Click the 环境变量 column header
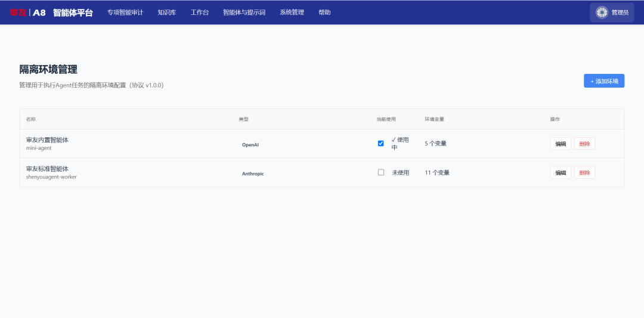This screenshot has width=644, height=318. pyautogui.click(x=434, y=119)
